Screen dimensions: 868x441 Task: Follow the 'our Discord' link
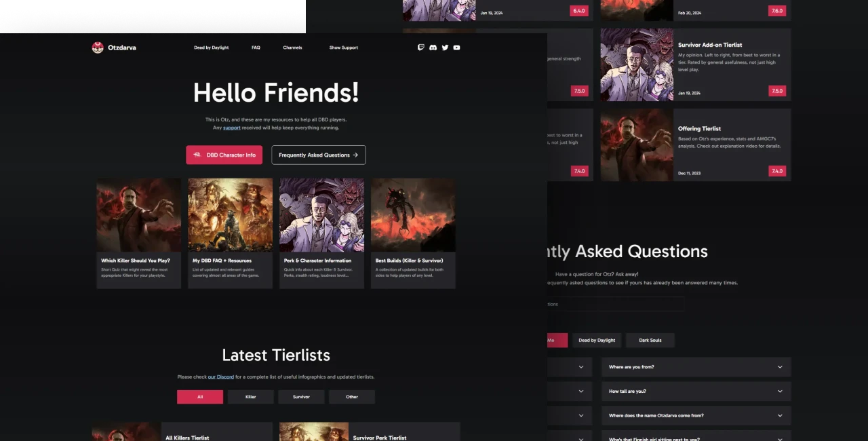pyautogui.click(x=220, y=377)
